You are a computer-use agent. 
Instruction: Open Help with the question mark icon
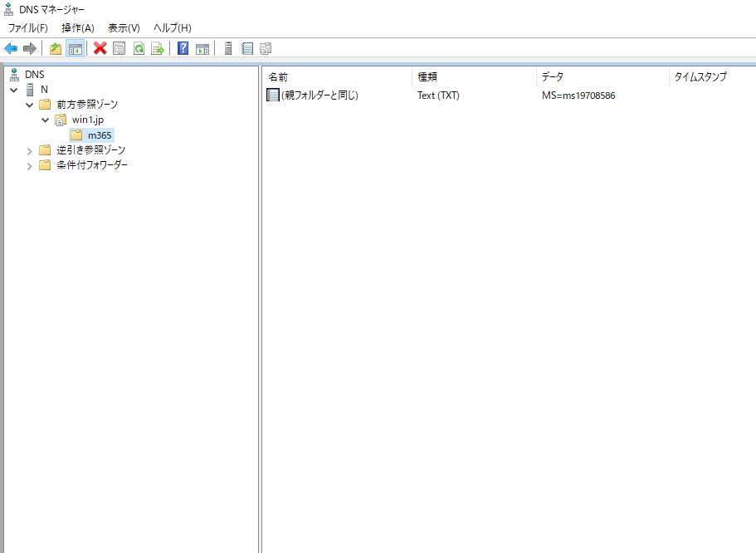[183, 48]
